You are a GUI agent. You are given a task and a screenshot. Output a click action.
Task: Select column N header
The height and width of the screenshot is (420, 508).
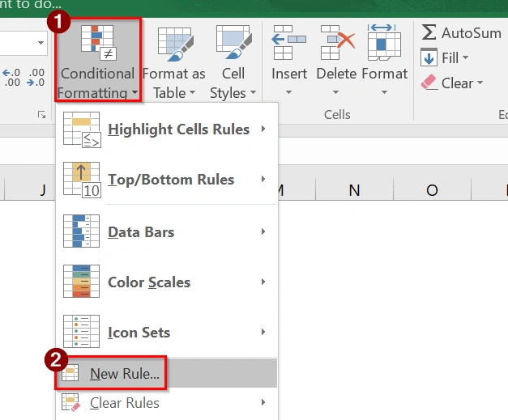tap(354, 190)
